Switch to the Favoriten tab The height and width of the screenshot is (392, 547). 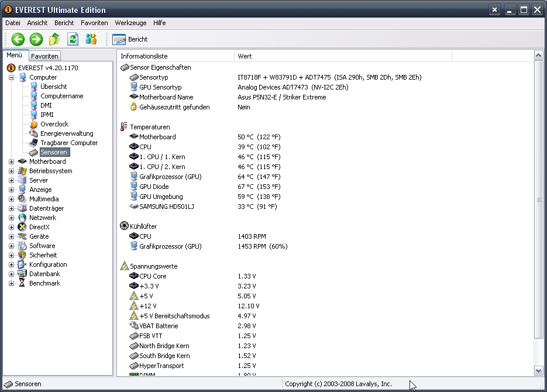pyautogui.click(x=44, y=56)
